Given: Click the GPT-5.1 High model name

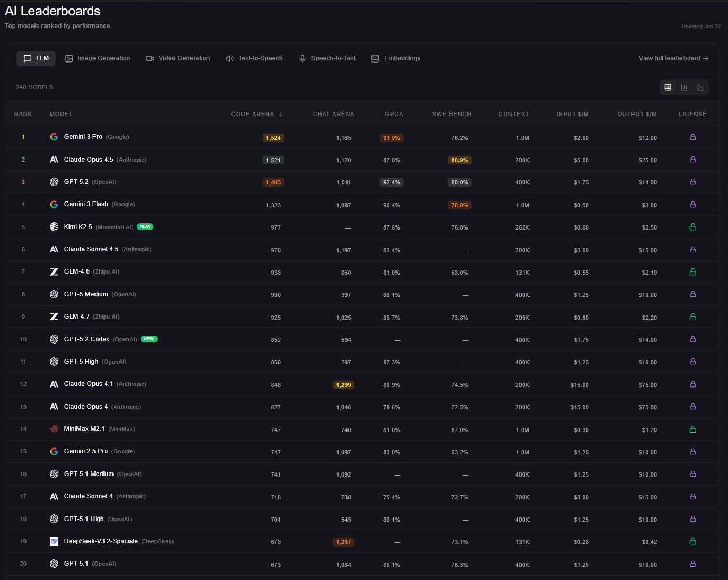Looking at the screenshot, I should [x=84, y=519].
